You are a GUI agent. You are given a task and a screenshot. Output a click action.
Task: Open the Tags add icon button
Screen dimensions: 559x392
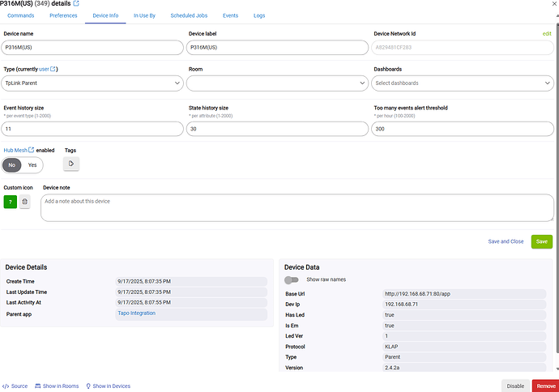71,164
